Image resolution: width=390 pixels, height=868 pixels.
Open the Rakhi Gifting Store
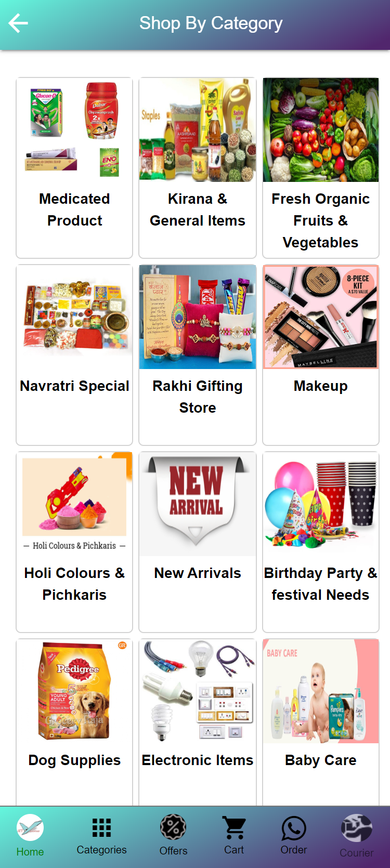[198, 355]
